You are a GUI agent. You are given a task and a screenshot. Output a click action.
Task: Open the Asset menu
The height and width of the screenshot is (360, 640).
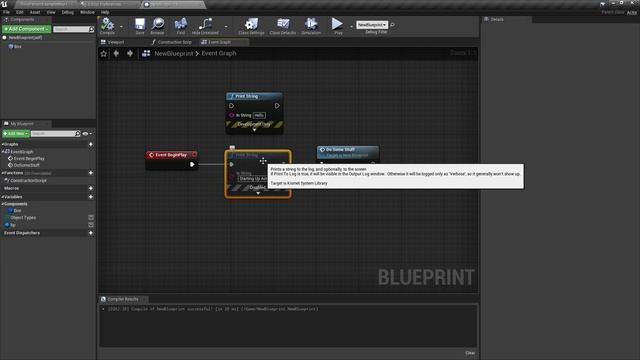(x=35, y=12)
